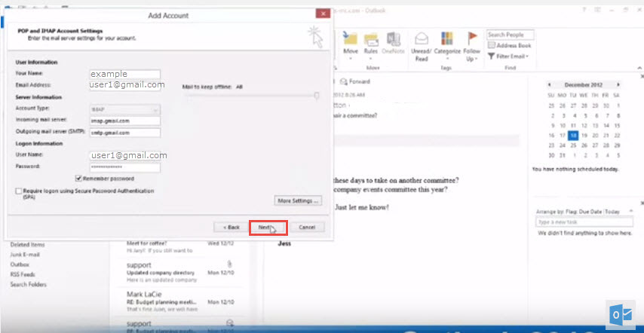
Task: Click the attachment icon on the support message
Action: [229, 263]
